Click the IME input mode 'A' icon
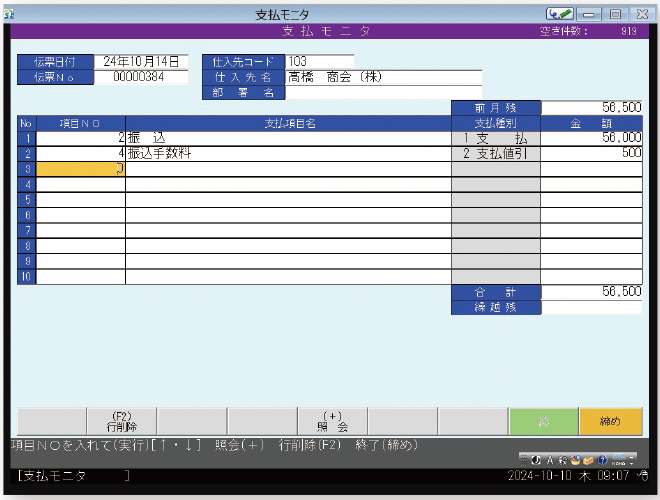This screenshot has width=660, height=500. (549, 459)
